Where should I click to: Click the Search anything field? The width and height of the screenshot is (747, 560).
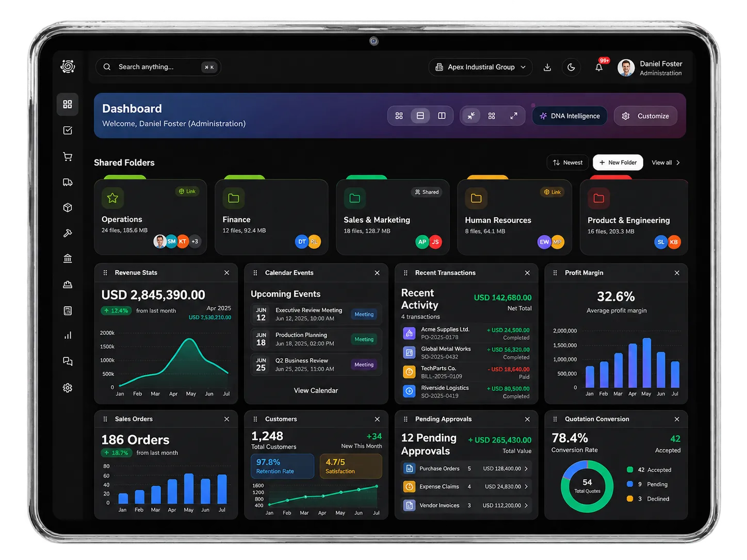pos(158,67)
